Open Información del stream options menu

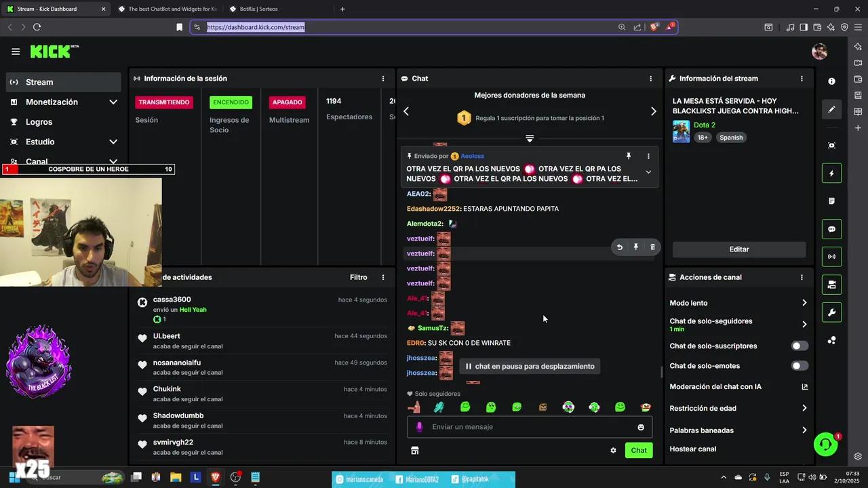(x=802, y=79)
